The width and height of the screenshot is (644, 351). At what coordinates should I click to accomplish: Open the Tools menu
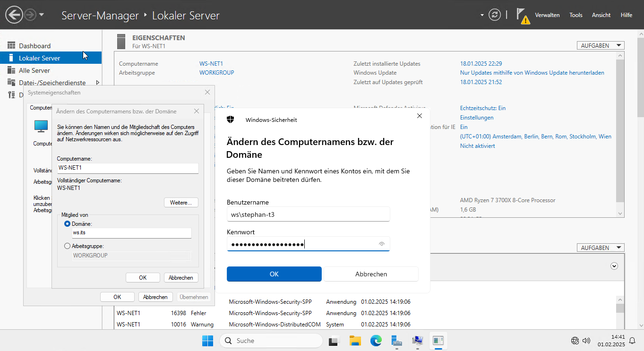tap(576, 15)
